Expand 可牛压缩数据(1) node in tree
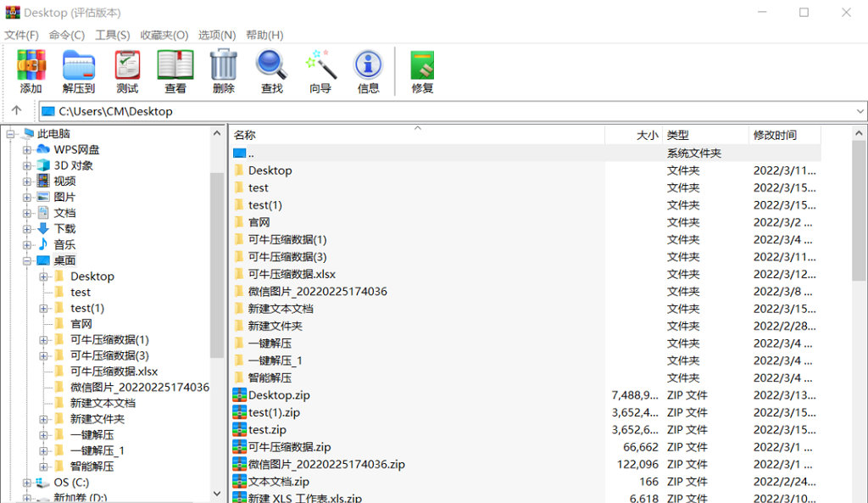The width and height of the screenshot is (868, 503). pos(43,339)
